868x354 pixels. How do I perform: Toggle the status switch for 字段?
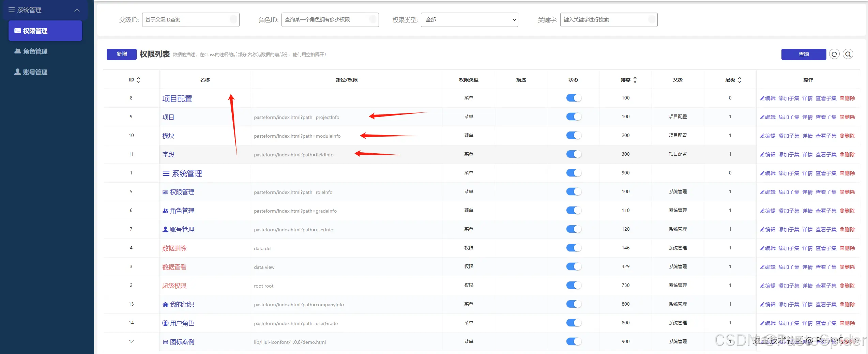pos(574,154)
